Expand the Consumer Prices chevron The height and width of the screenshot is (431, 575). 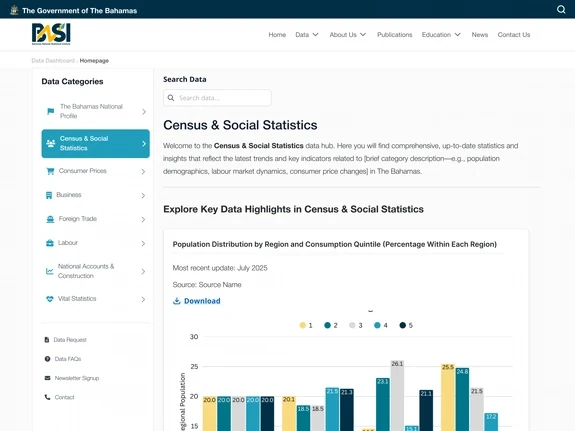click(143, 171)
